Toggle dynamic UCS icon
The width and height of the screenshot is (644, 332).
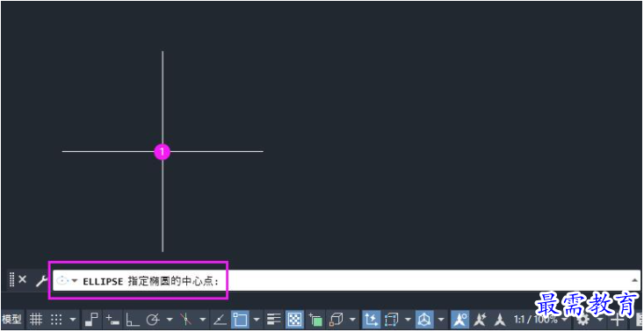click(x=371, y=319)
